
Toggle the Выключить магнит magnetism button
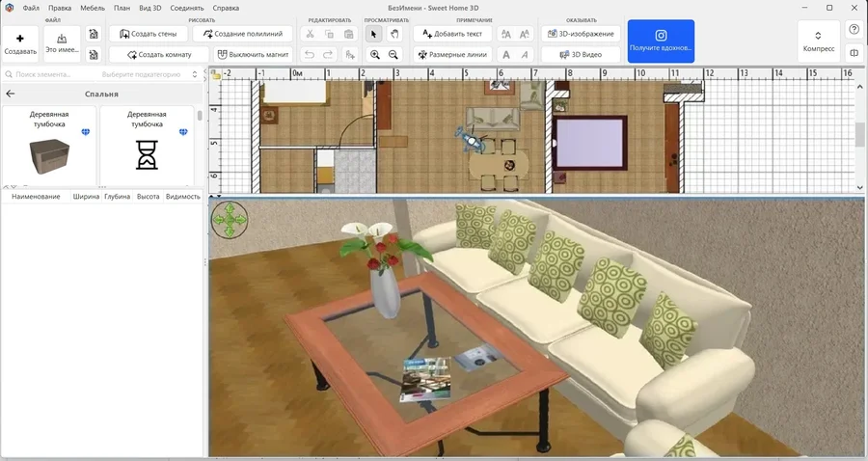tap(254, 55)
